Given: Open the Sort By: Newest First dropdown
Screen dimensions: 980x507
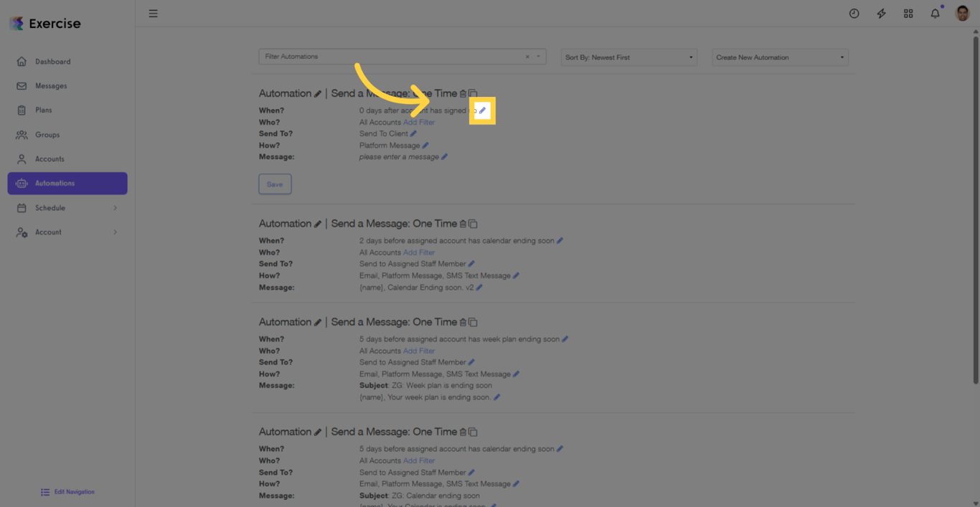Looking at the screenshot, I should [x=628, y=57].
